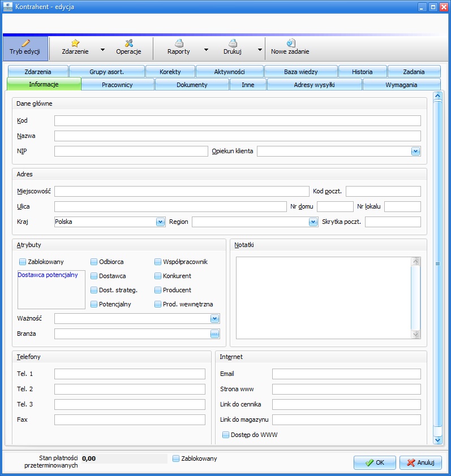Click into the Nazwa field
The image size is (451, 476).
tap(237, 136)
